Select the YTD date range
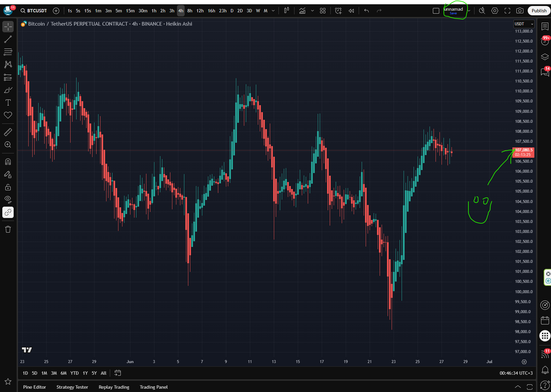Screen dimensions: 551x392 coord(75,373)
